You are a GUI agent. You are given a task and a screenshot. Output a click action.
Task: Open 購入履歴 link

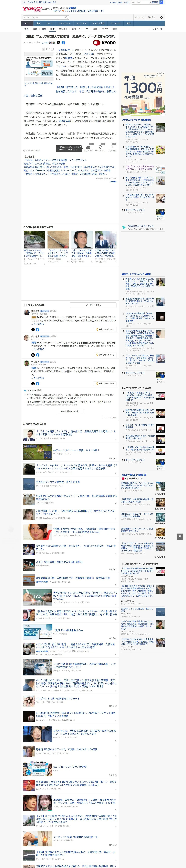click(x=152, y=17)
